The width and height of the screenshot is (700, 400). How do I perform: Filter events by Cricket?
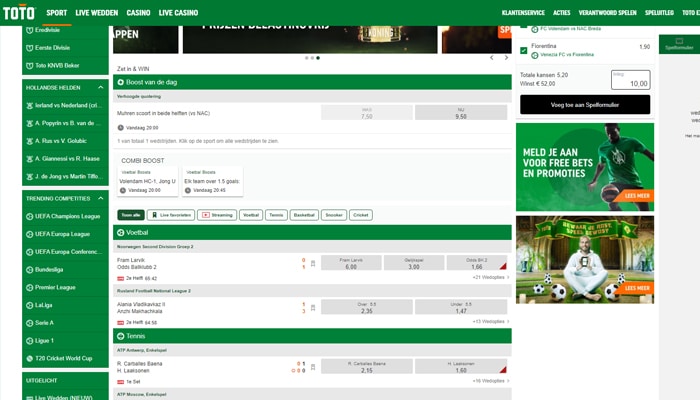click(x=361, y=215)
